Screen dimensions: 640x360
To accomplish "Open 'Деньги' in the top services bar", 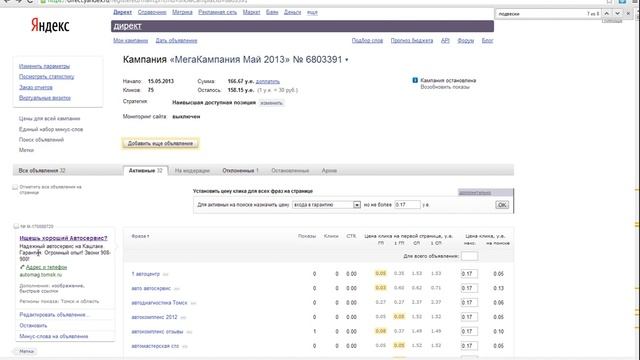I will [292, 12].
